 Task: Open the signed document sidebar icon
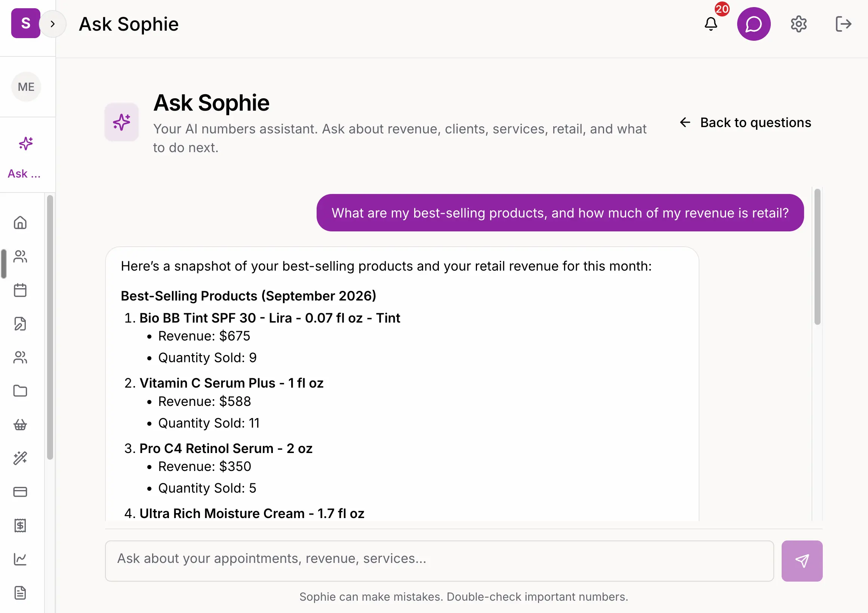point(21,324)
